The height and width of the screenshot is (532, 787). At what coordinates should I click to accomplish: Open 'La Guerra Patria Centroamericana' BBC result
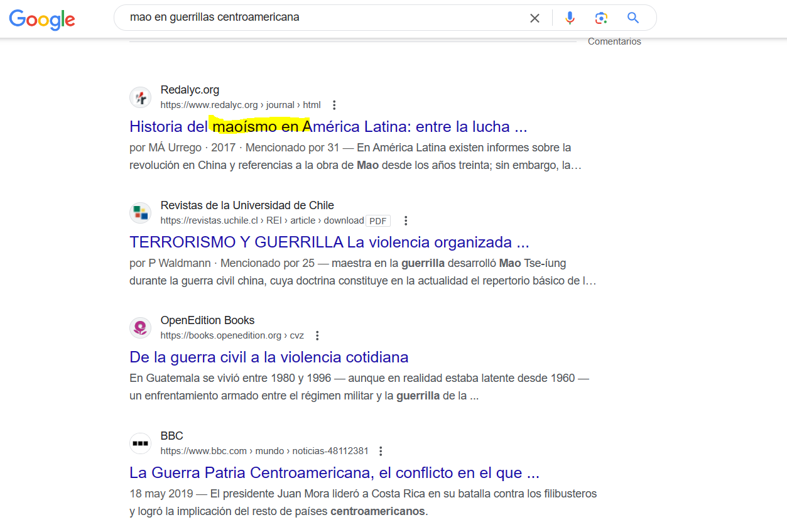click(x=334, y=473)
